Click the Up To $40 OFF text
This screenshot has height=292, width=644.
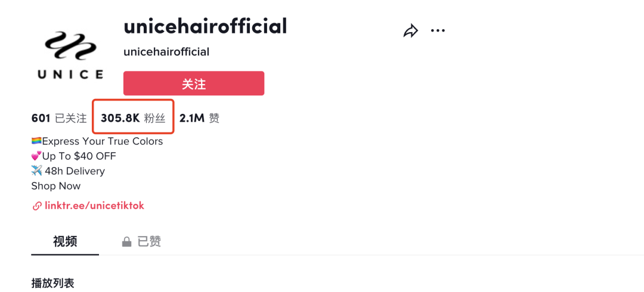(79, 156)
